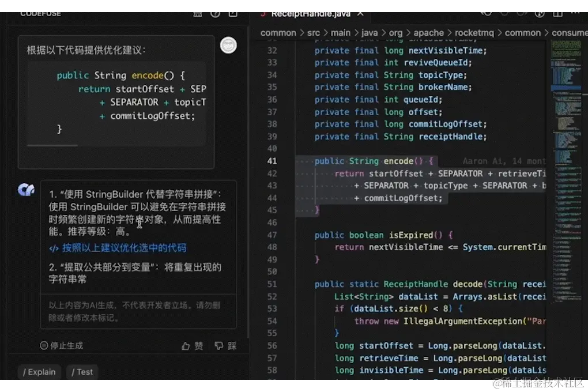Click 'decode' on line 51
This screenshot has width=588, height=392.
[x=468, y=284]
